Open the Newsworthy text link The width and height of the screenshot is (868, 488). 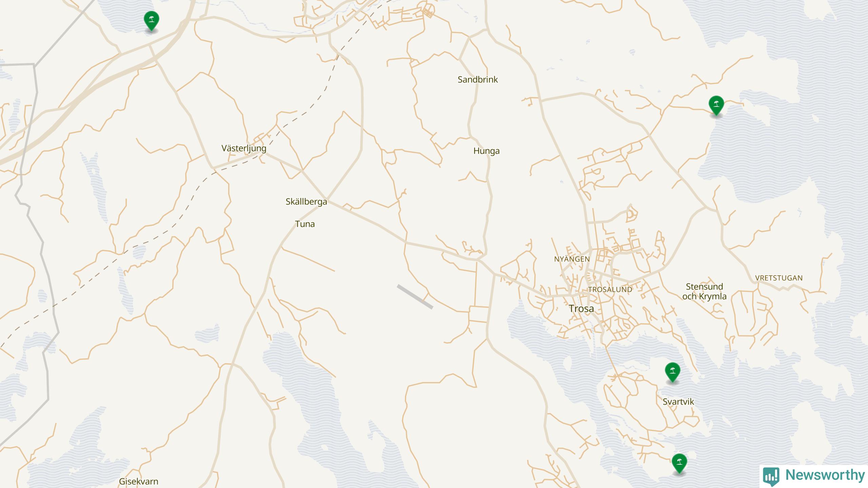(x=825, y=475)
